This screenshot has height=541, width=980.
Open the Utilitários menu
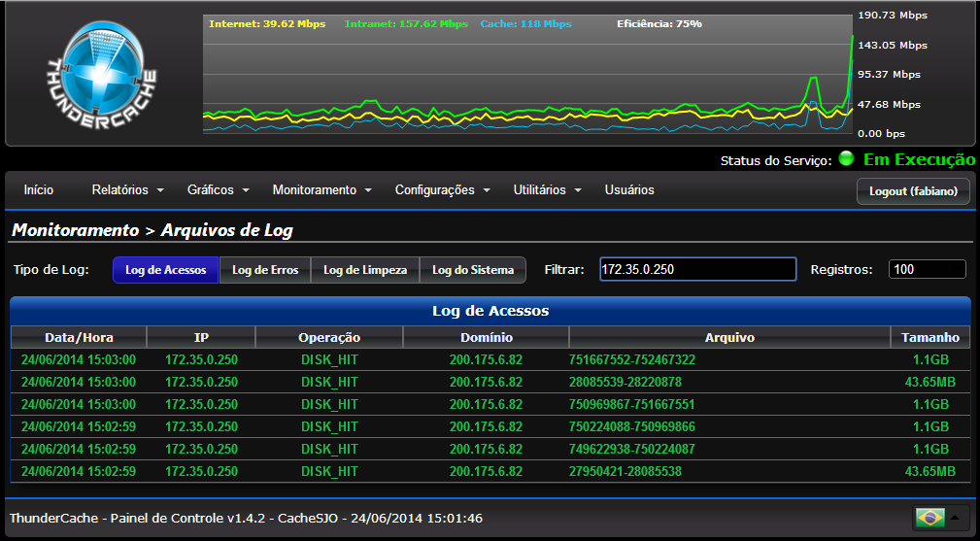coord(547,190)
